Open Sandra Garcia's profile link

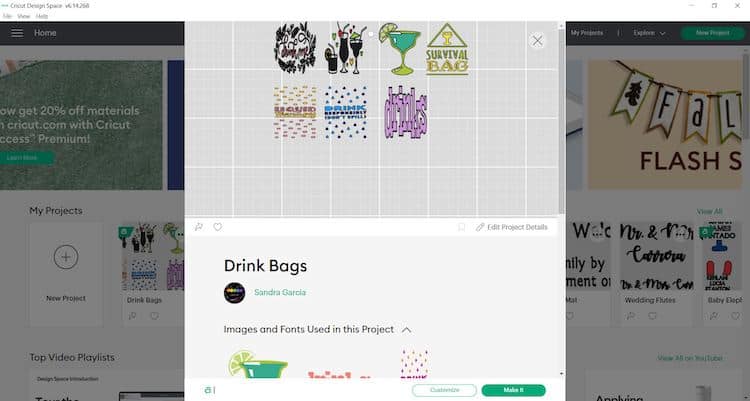coord(280,292)
